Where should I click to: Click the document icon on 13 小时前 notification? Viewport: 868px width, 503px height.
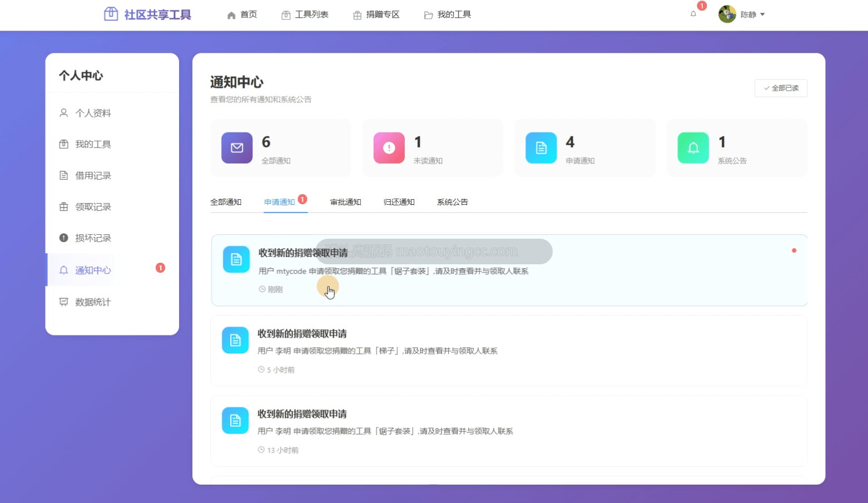click(x=235, y=420)
